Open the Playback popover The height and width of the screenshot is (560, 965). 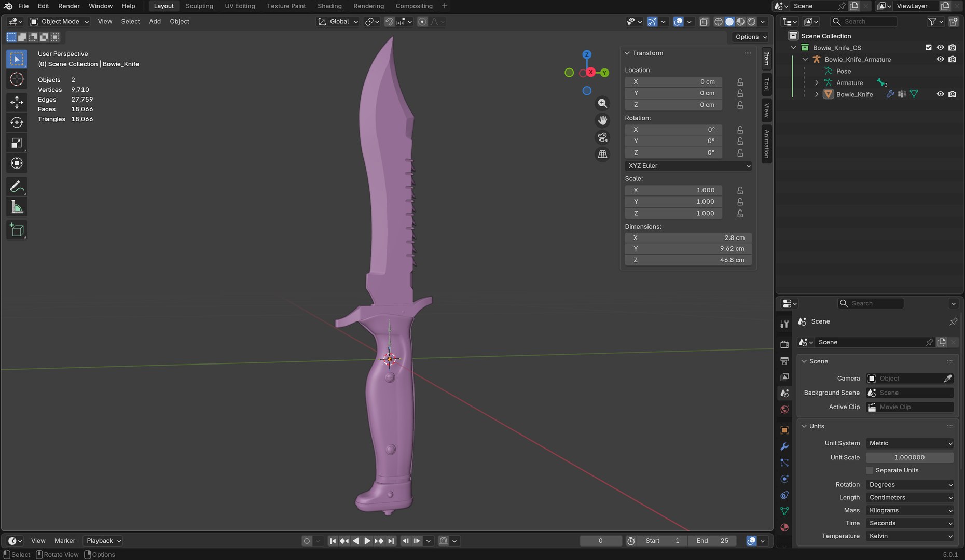point(103,541)
